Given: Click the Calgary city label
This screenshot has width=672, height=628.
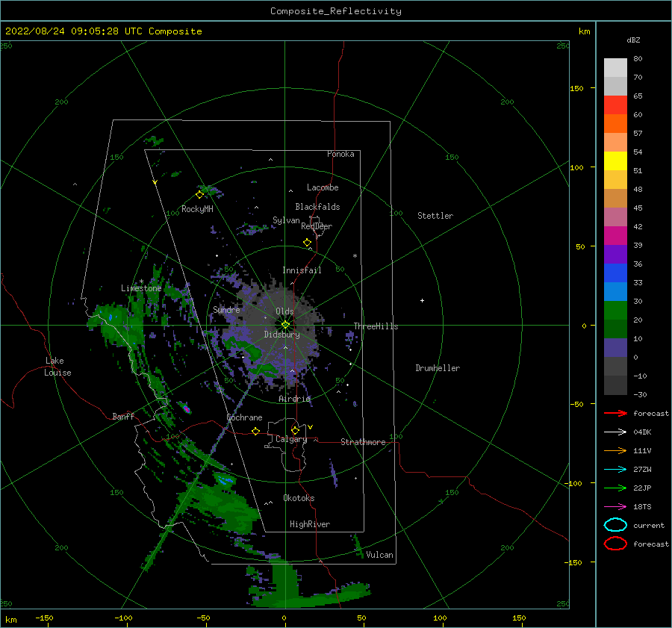Looking at the screenshot, I should pos(291,439).
